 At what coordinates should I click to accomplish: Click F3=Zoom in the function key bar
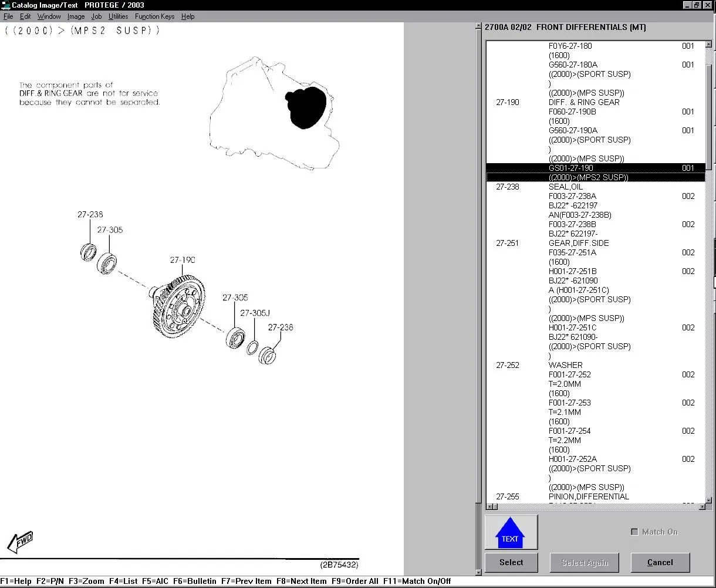86,581
